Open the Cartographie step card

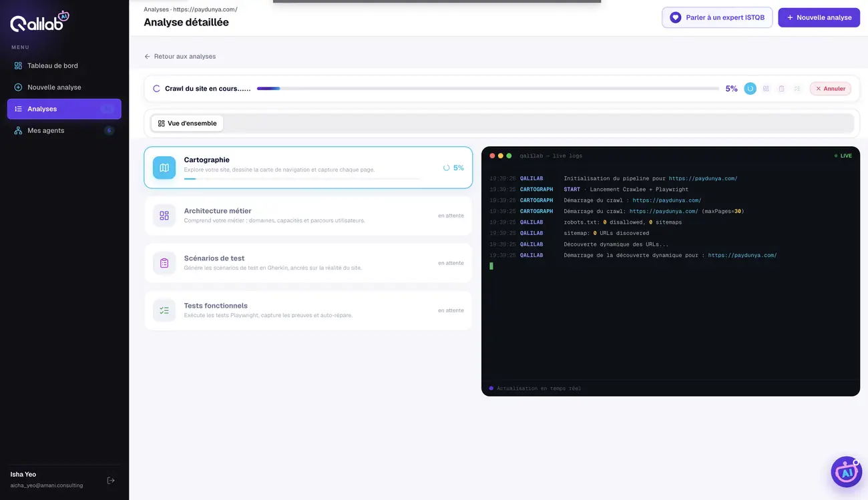coord(308,168)
